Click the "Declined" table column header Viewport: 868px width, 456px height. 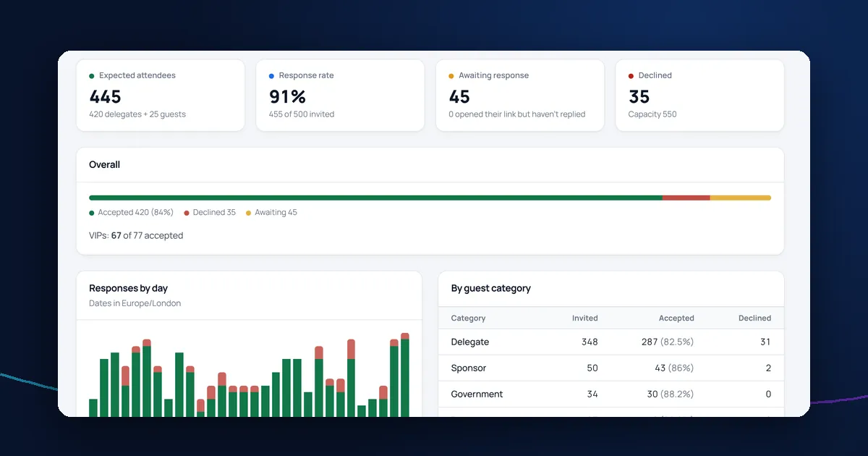tap(754, 318)
